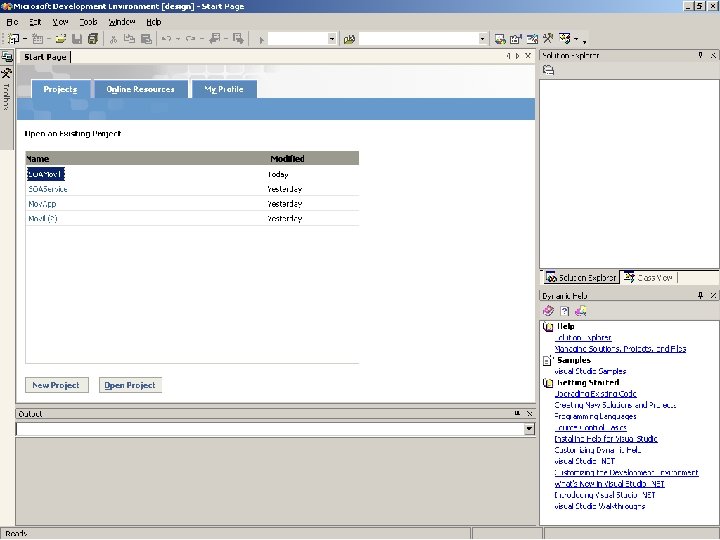Open the File menu
The height and width of the screenshot is (540, 720).
[x=12, y=22]
